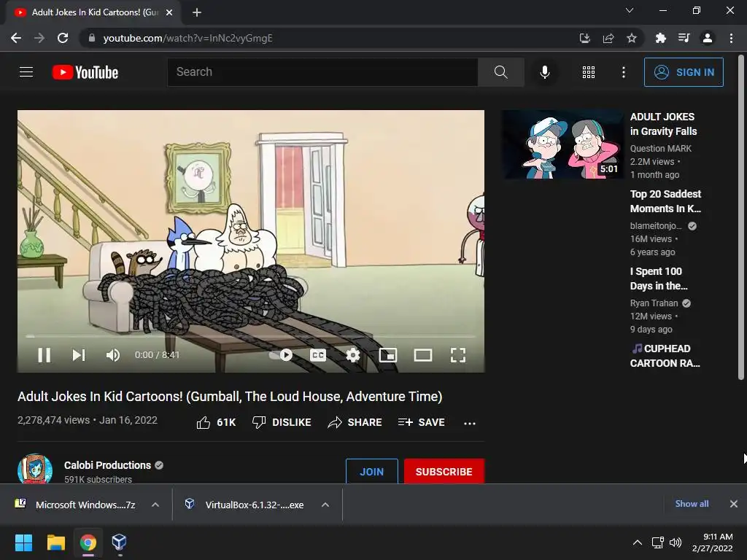Select the Adult Jokes In Kid Cartoons tab
Screen dimensions: 747x560
[x=93, y=12]
